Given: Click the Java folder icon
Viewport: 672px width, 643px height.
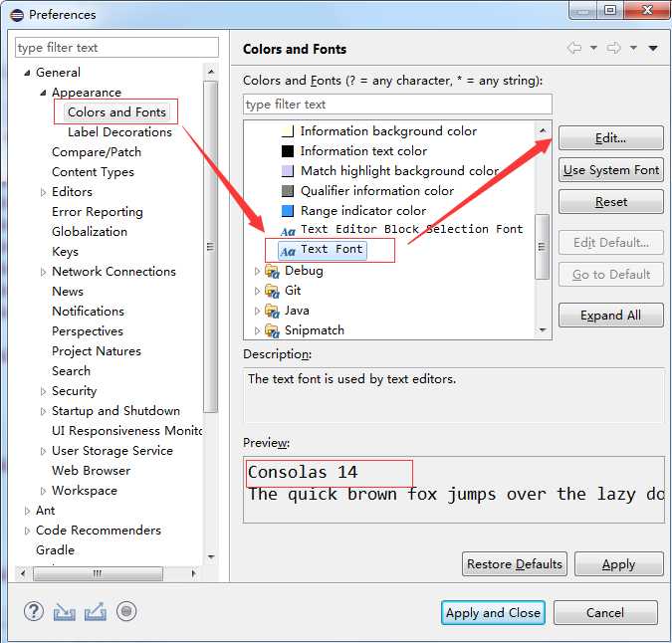Looking at the screenshot, I should 272,311.
